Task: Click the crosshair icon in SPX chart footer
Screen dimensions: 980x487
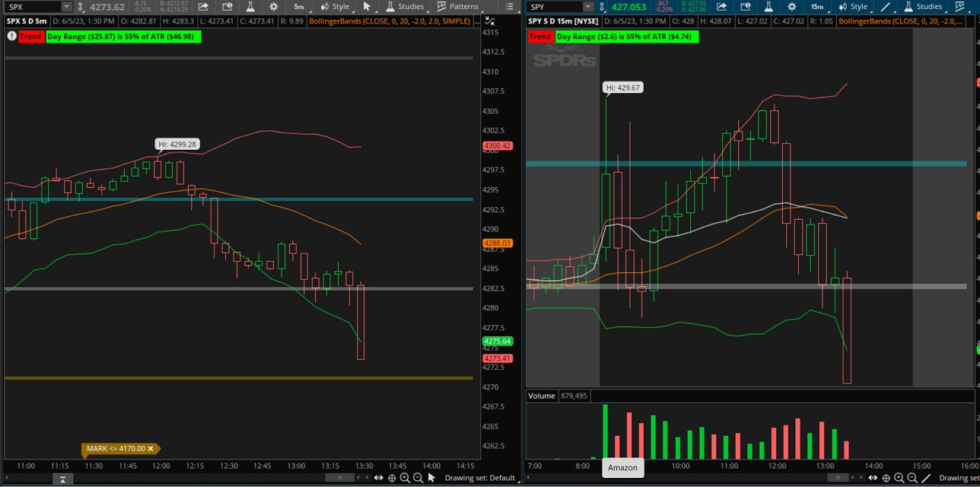Action: point(392,478)
